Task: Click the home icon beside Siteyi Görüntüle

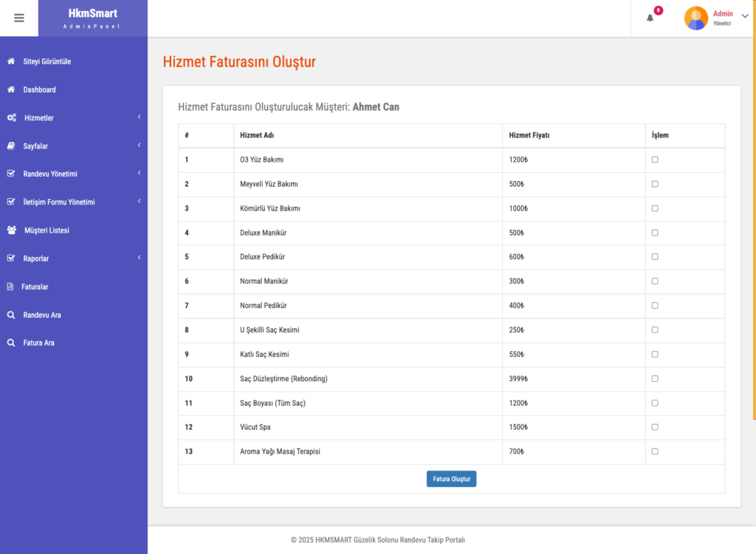Action: [x=11, y=61]
